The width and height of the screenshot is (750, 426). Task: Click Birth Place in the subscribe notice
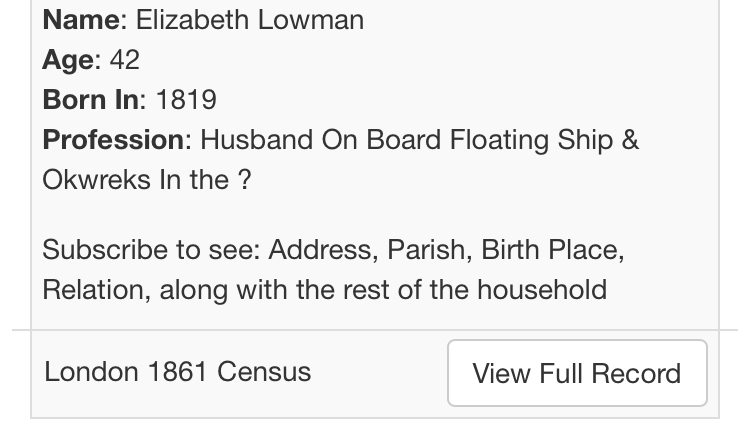click(x=550, y=250)
